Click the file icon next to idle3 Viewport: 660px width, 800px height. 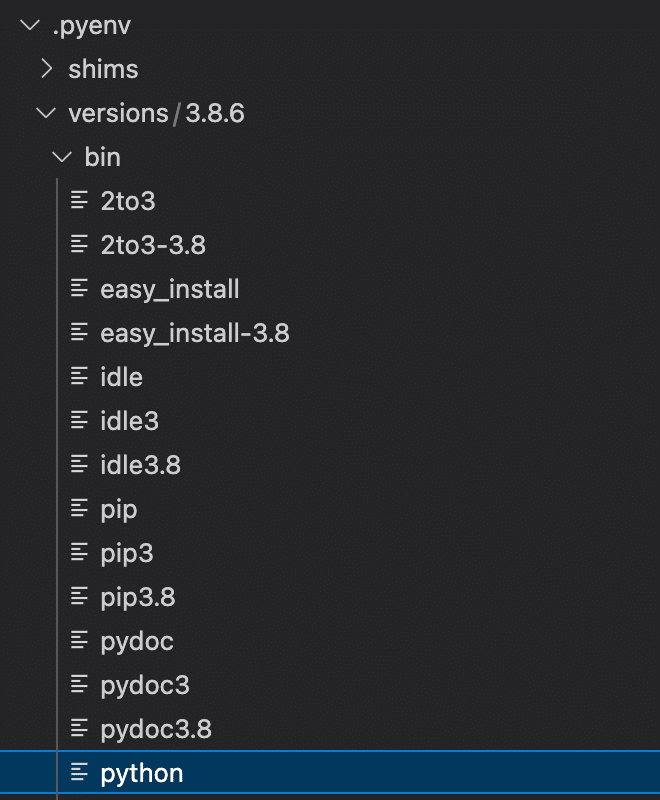[x=80, y=420]
